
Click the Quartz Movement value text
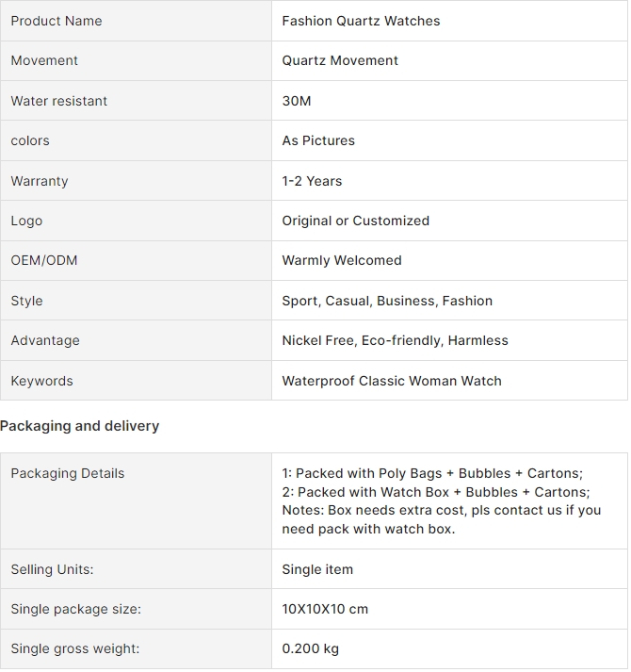pos(341,61)
